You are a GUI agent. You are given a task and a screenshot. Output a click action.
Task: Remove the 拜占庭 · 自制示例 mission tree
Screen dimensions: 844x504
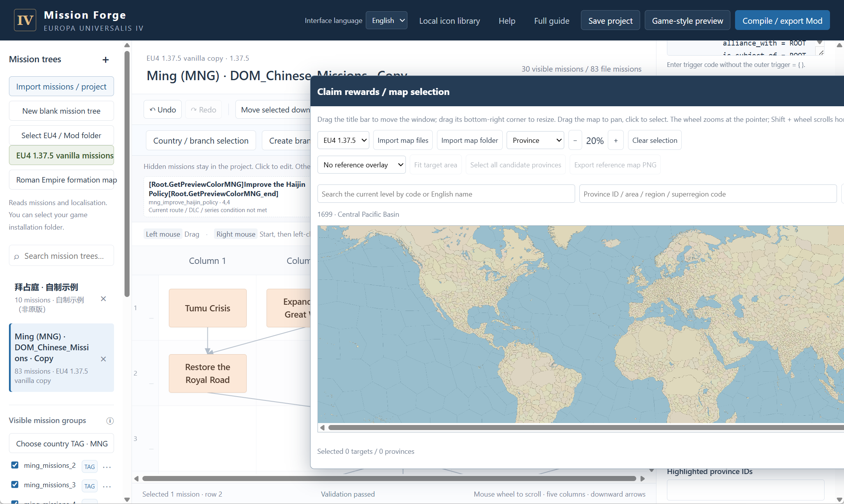coord(103,299)
